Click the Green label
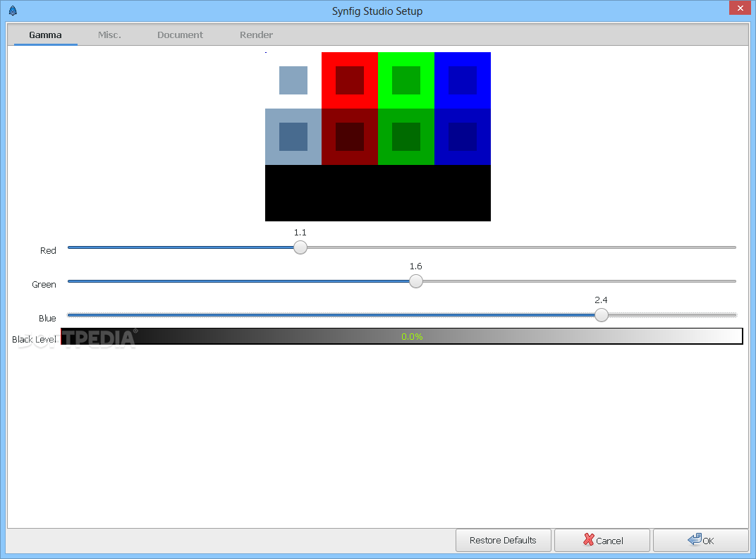 tap(44, 284)
